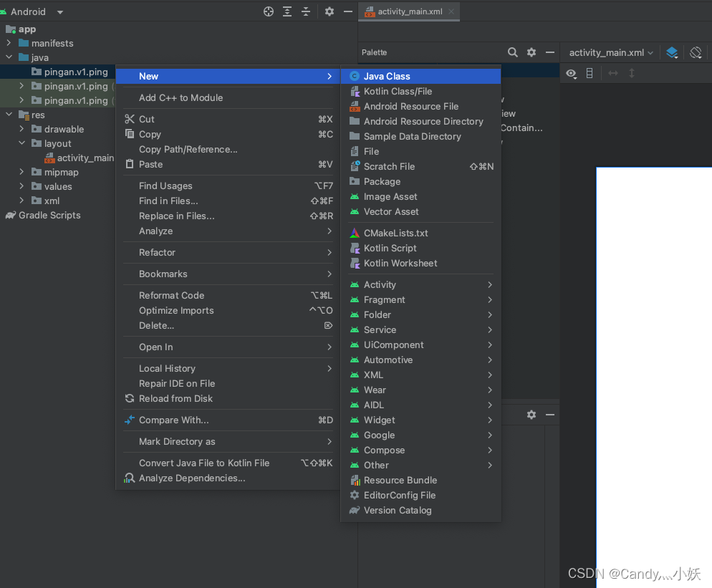This screenshot has height=588, width=712.
Task: Open the UiComponent submenu
Action: [x=420, y=344]
